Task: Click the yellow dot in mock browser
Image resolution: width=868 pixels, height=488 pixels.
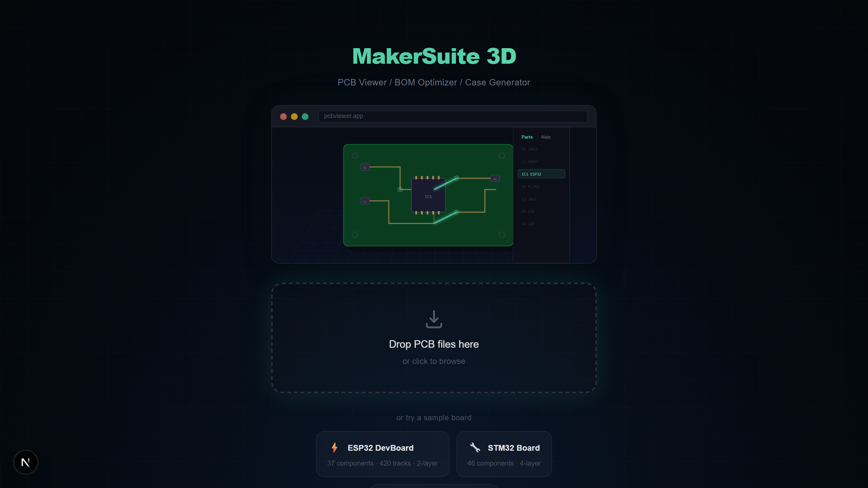Action: (294, 117)
